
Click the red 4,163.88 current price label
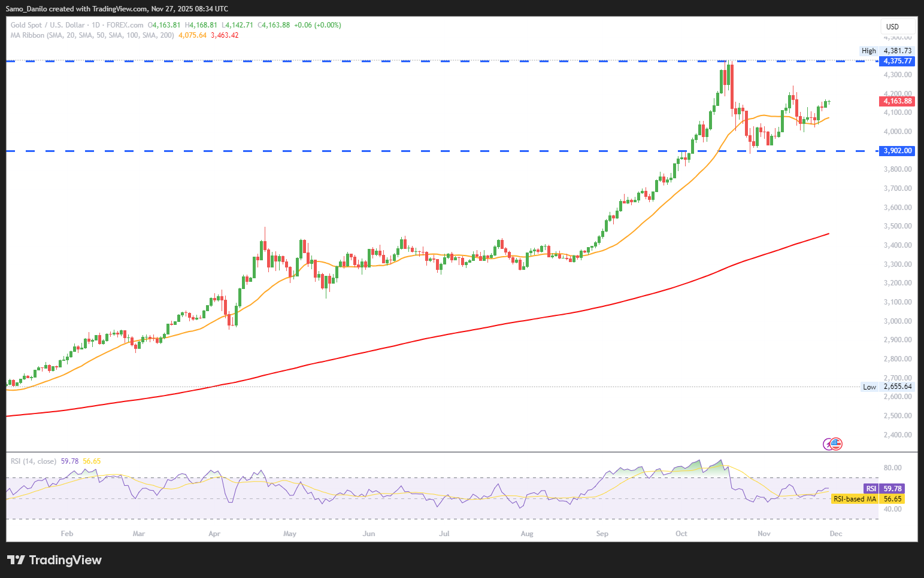[x=897, y=101]
